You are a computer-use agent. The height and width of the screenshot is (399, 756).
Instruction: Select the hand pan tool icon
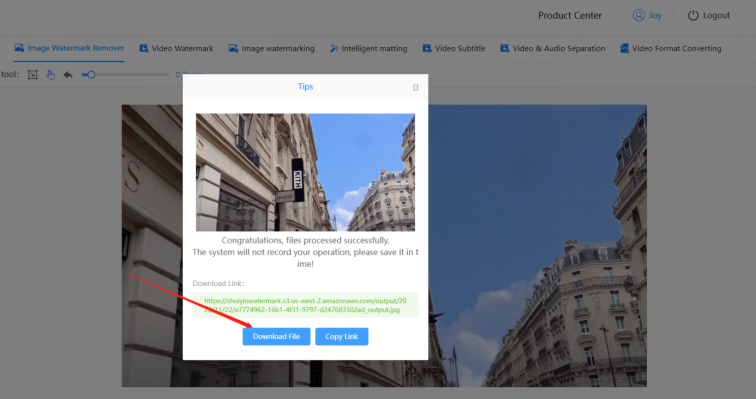pos(50,75)
